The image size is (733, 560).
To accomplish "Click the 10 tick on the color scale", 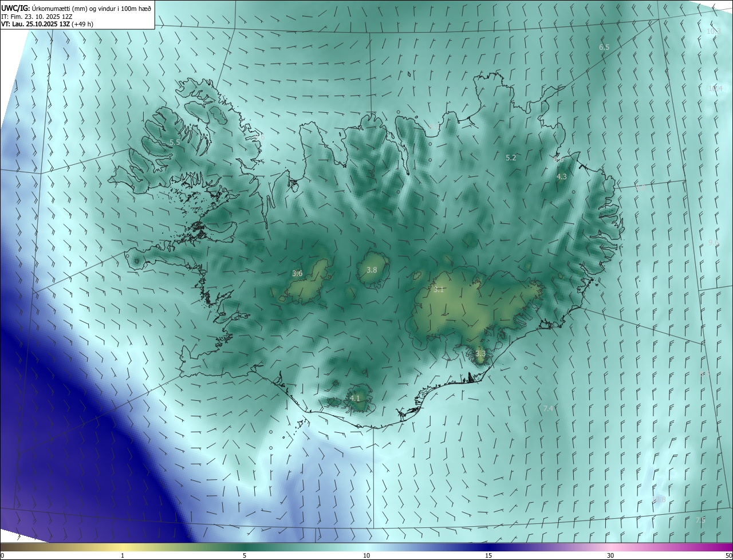I will [x=366, y=555].
